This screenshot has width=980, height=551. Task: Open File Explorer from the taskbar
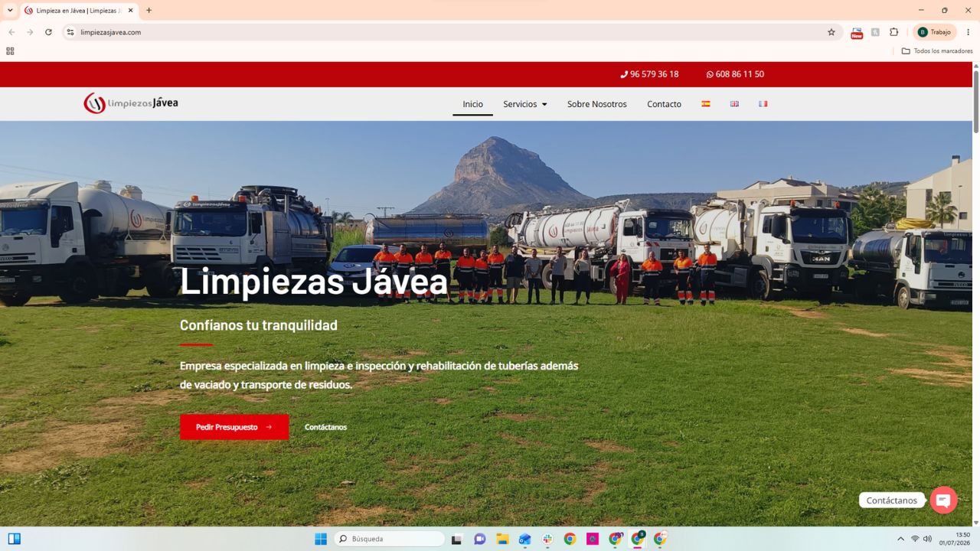coord(502,539)
